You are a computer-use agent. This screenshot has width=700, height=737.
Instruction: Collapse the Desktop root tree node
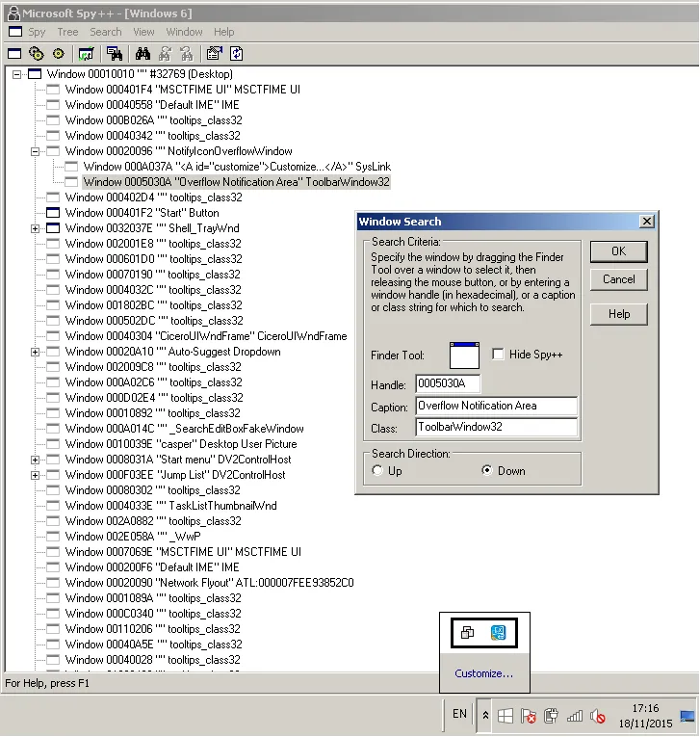coord(17,74)
